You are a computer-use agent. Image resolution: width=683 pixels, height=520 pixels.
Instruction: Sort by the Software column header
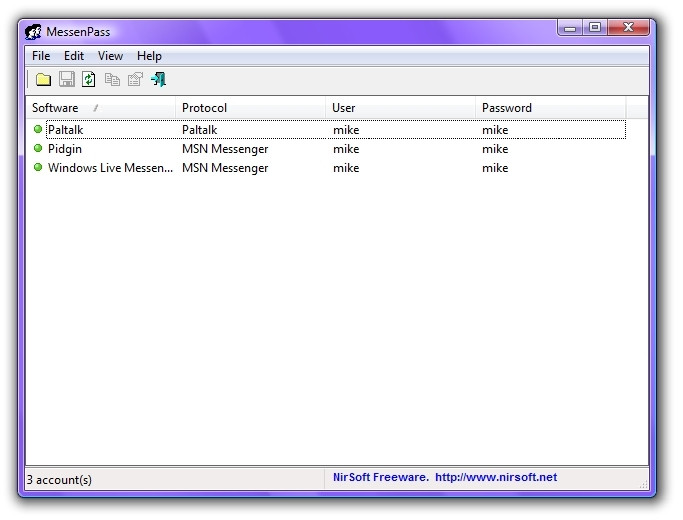(101, 108)
